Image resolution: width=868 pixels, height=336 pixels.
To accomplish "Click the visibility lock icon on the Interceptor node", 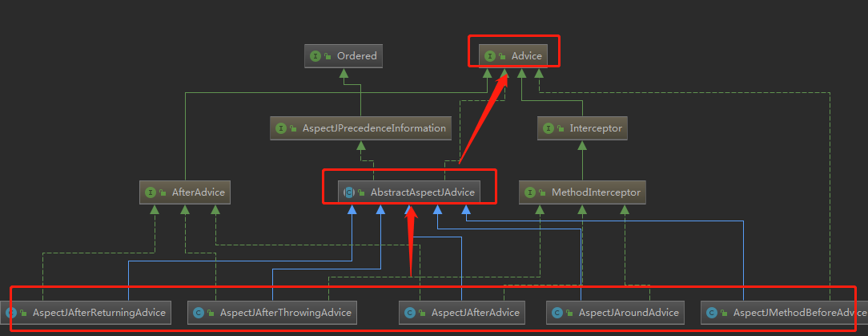I will (x=561, y=128).
